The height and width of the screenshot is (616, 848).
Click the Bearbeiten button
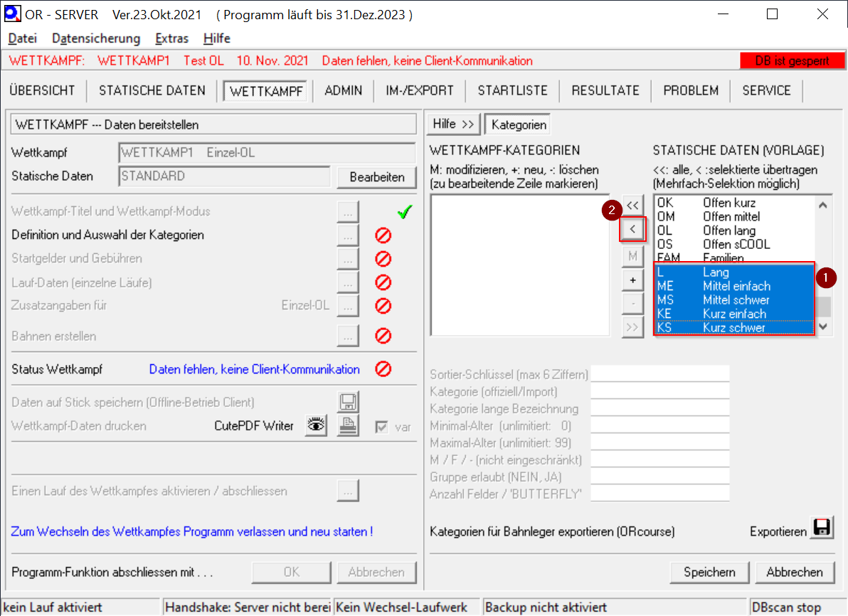pyautogui.click(x=377, y=177)
